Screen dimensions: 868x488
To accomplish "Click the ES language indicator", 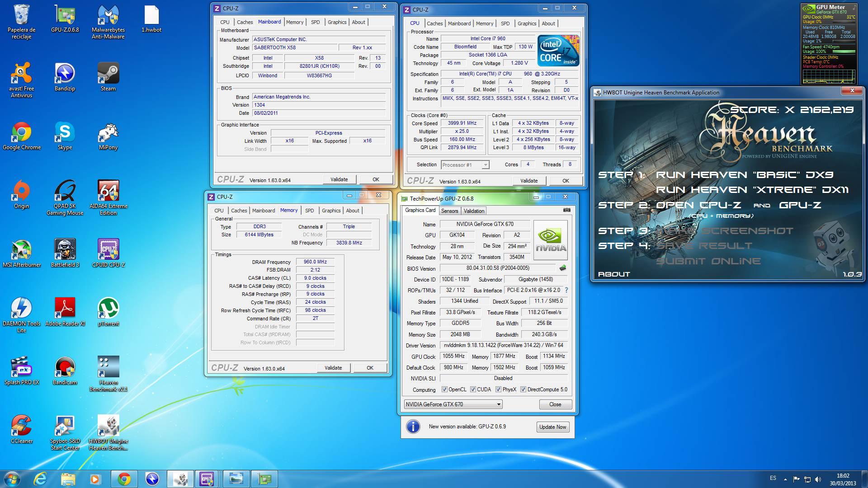I will tap(773, 478).
